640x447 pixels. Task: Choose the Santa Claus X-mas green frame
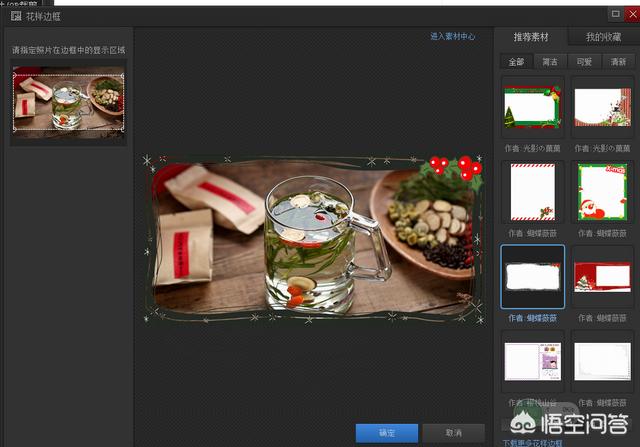(602, 192)
